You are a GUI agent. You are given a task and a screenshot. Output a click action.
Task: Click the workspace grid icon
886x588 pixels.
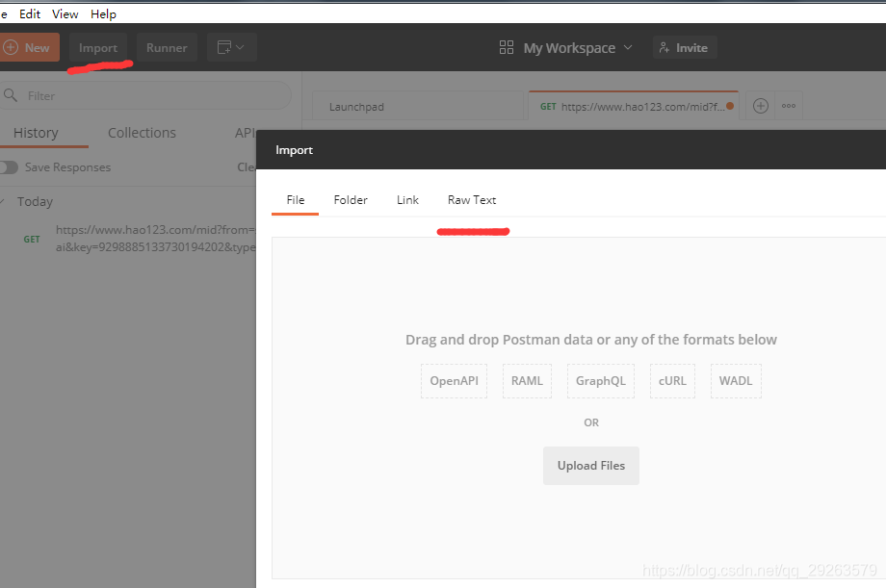point(507,47)
